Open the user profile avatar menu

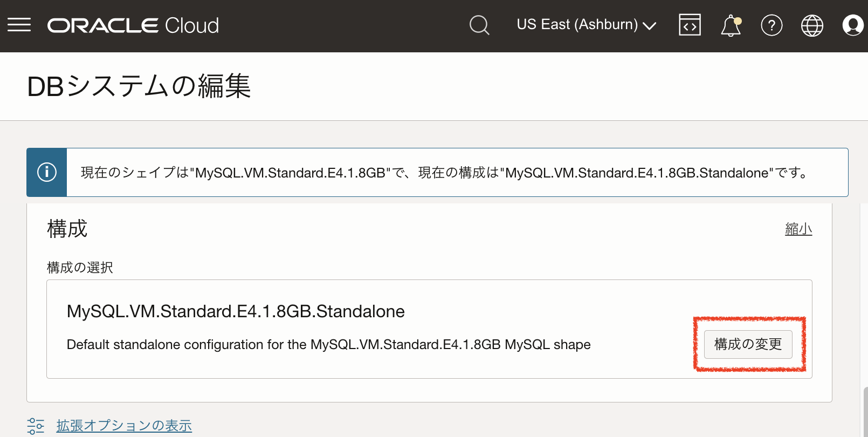pos(852,25)
